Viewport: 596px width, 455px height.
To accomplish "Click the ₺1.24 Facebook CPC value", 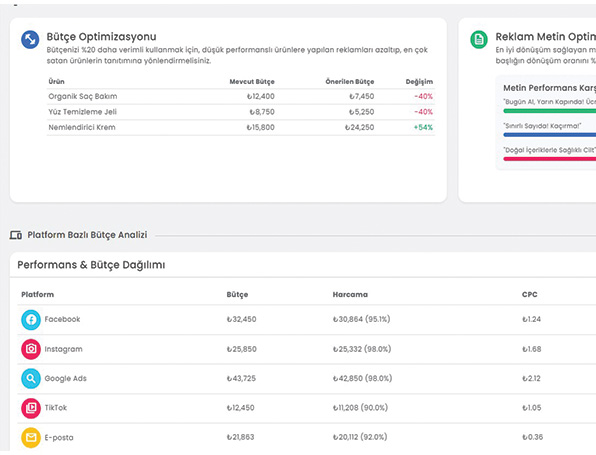I will 531,319.
